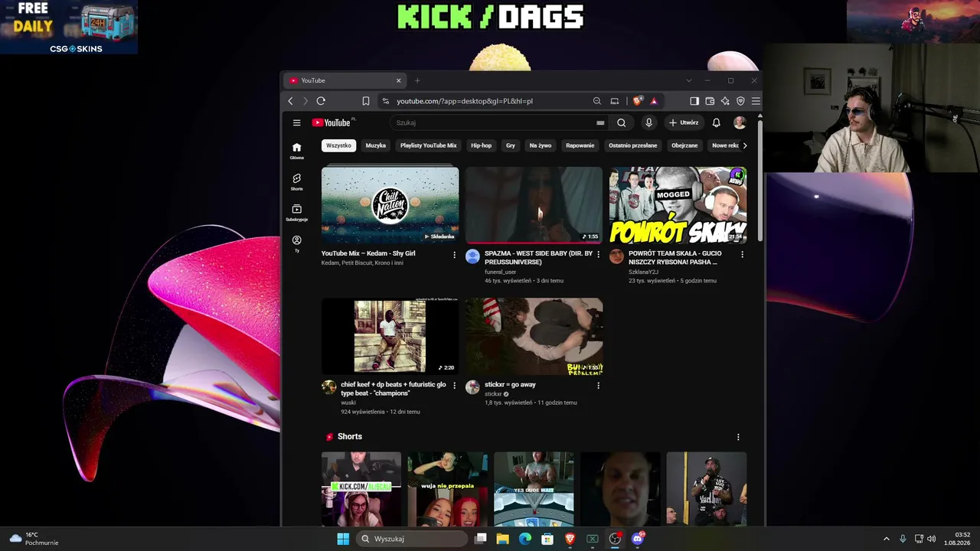Screen dimensions: 980x551
Task: Open the 'stickxr = go away' video title
Action: click(510, 385)
